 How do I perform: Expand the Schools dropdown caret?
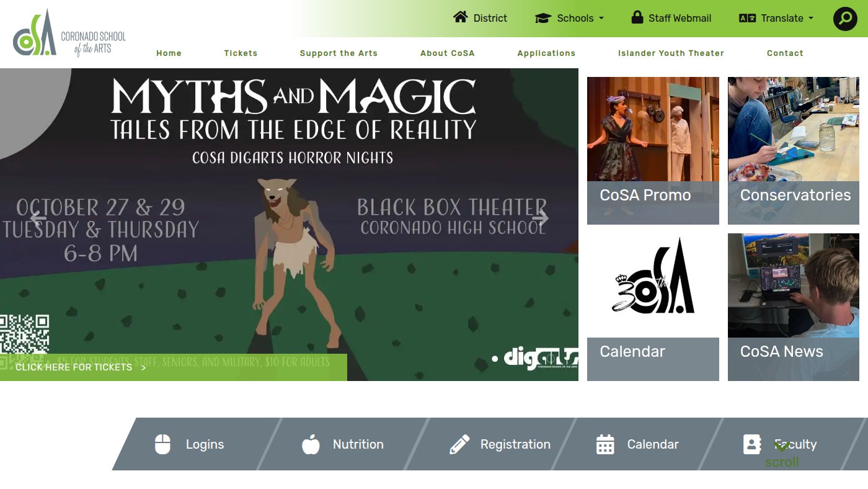601,19
